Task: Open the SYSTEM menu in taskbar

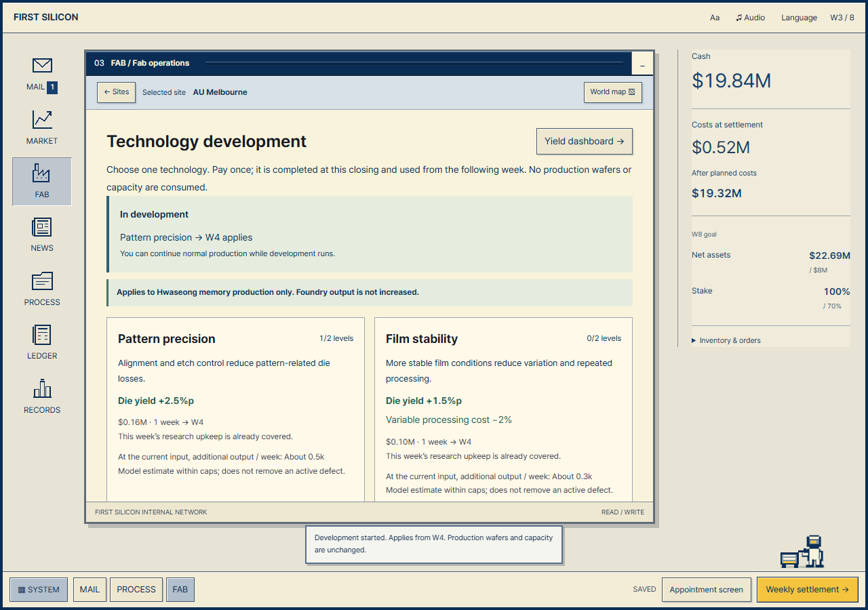Action: 39,590
